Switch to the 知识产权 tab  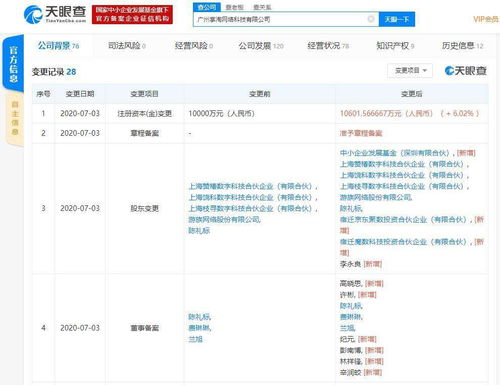(x=395, y=46)
